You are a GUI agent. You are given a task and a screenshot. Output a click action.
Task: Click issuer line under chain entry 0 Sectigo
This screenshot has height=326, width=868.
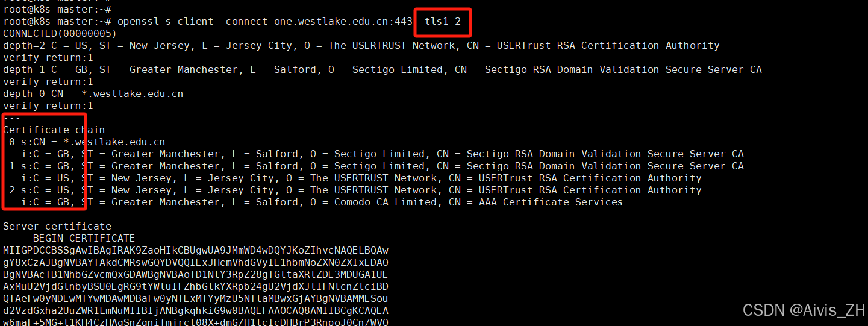[382, 154]
